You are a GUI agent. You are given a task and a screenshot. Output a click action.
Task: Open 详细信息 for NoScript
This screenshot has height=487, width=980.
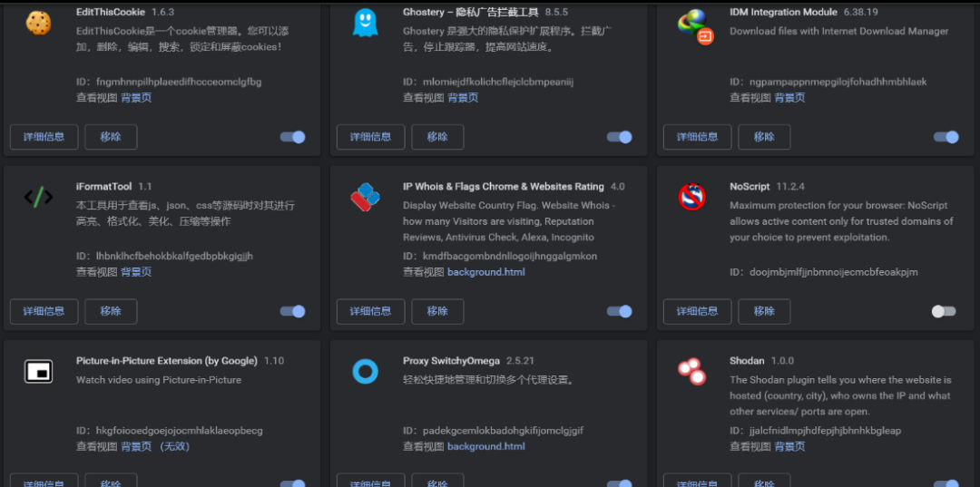[x=698, y=311]
